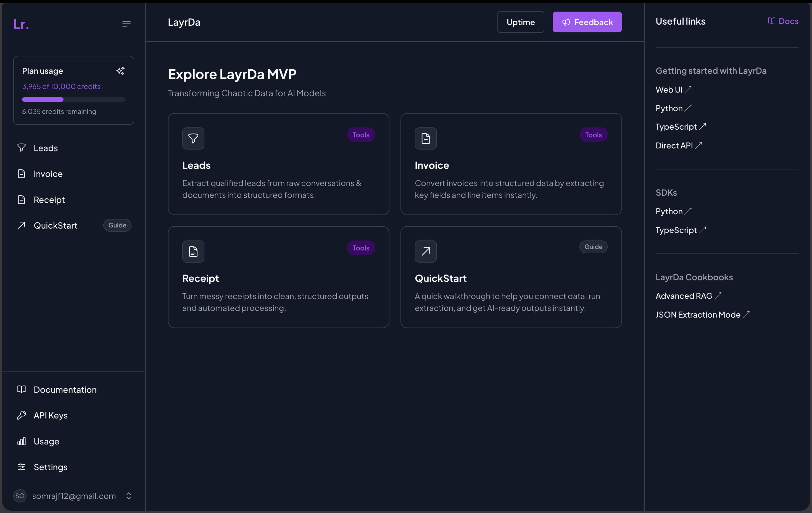Click the key icon beside API Keys

click(x=22, y=415)
